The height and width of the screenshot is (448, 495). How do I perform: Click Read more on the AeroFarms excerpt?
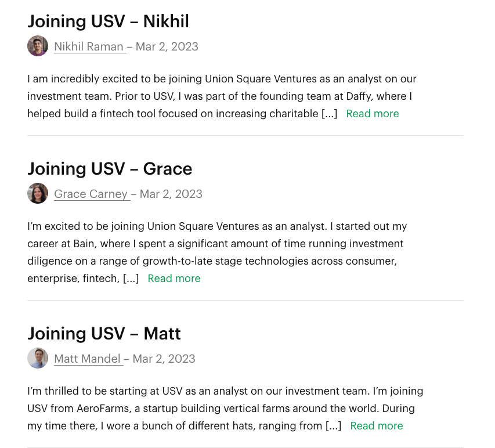click(377, 426)
